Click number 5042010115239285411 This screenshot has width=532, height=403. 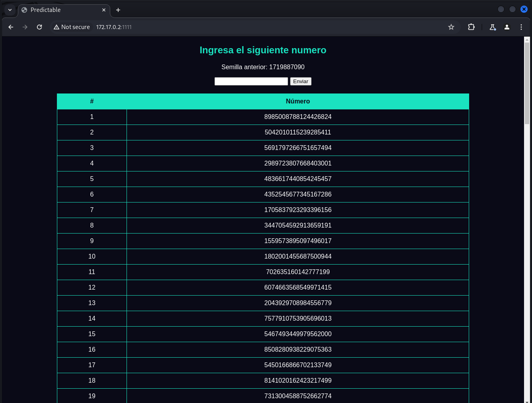click(x=298, y=132)
